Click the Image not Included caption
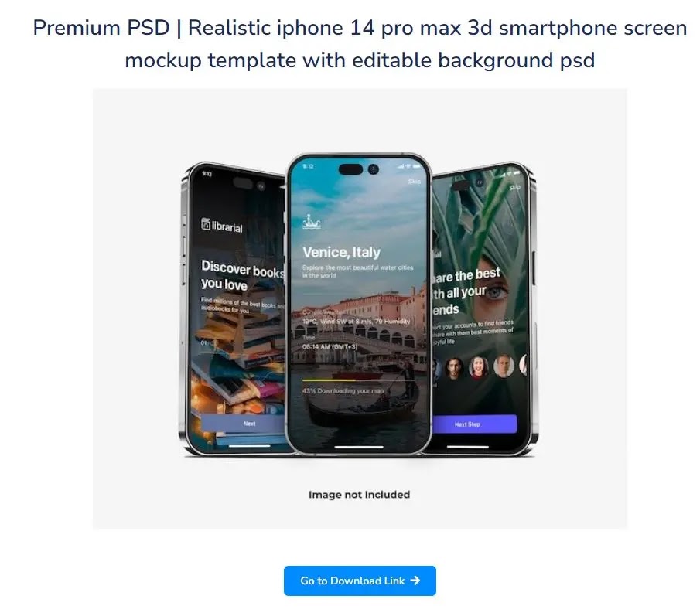Viewport: 700px width, 613px height. coord(360,494)
